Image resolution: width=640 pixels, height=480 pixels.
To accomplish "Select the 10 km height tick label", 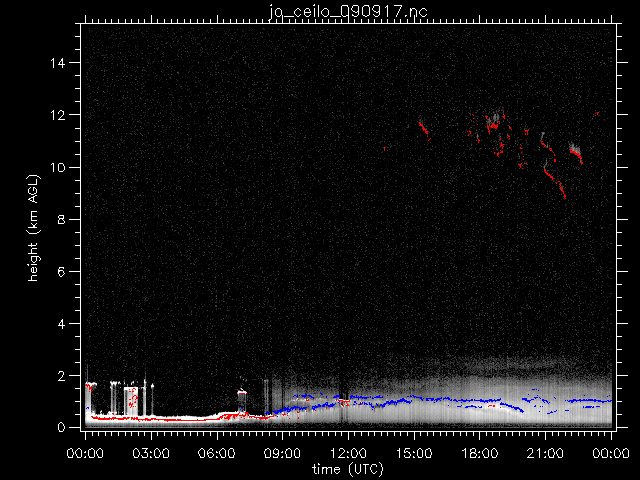I will [59, 167].
